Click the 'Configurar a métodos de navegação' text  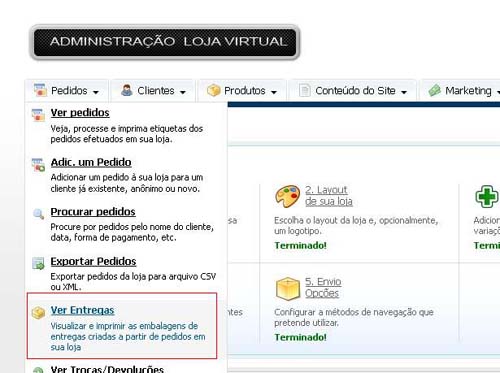pyautogui.click(x=354, y=317)
